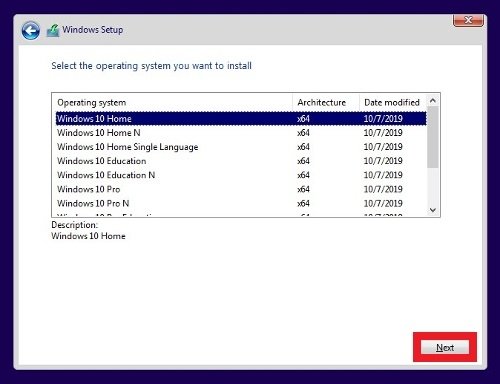This screenshot has width=500, height=384.
Task: Click x64 cell in Windows 10 Home N row
Action: [x=303, y=133]
